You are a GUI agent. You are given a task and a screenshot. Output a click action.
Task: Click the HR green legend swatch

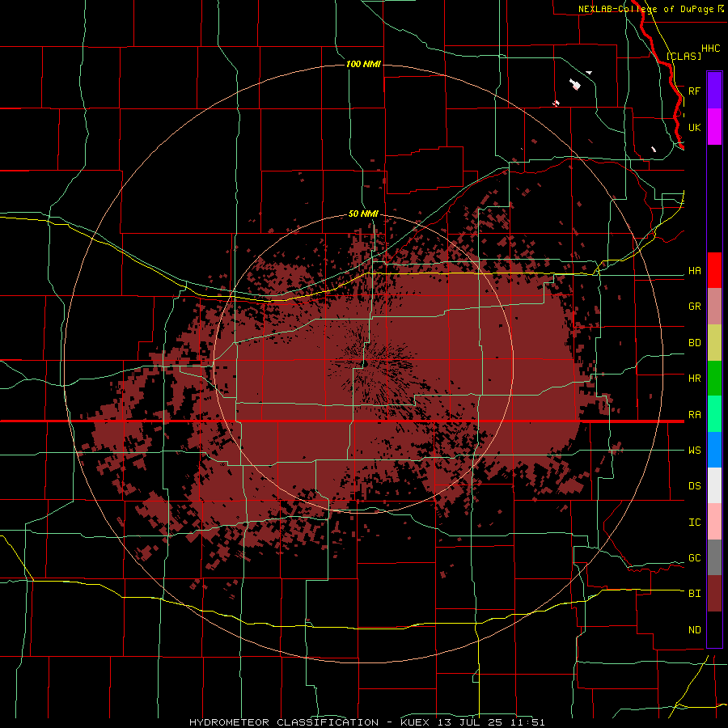point(714,379)
